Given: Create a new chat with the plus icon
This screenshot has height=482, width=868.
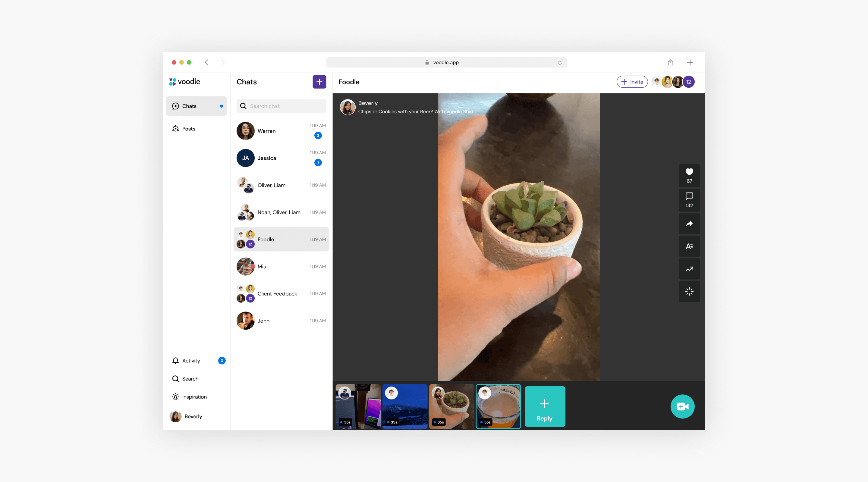Looking at the screenshot, I should point(319,82).
